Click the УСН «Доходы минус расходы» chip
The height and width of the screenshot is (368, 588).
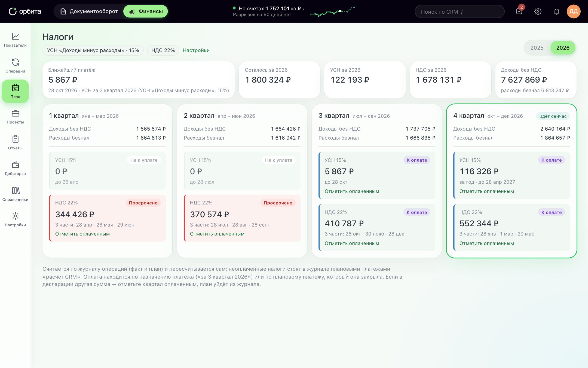93,50
